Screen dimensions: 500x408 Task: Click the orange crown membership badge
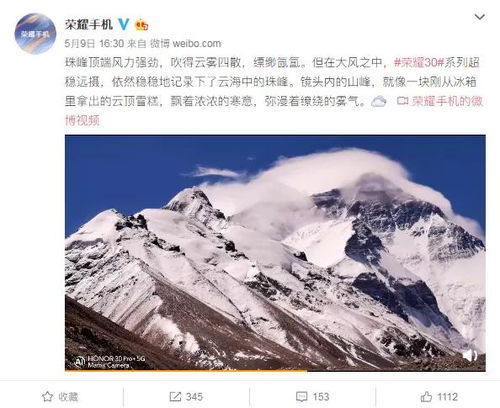coord(141,25)
